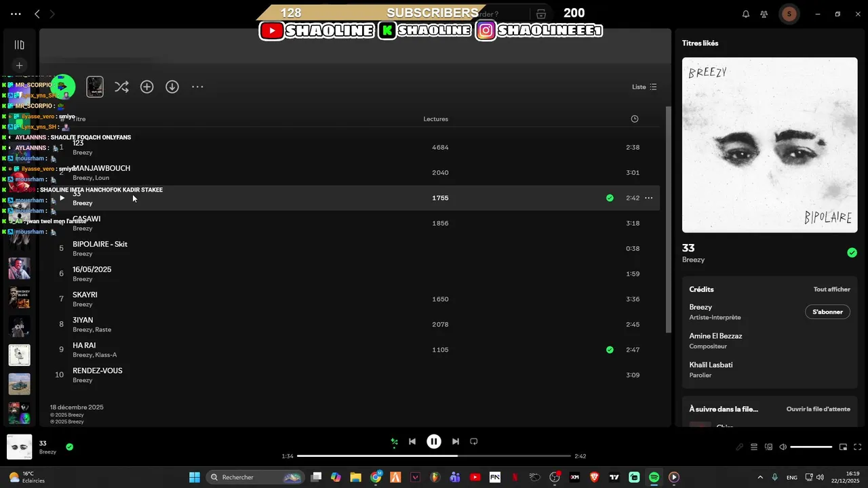
Task: Create a playlist with sidebar plus button
Action: [20, 66]
